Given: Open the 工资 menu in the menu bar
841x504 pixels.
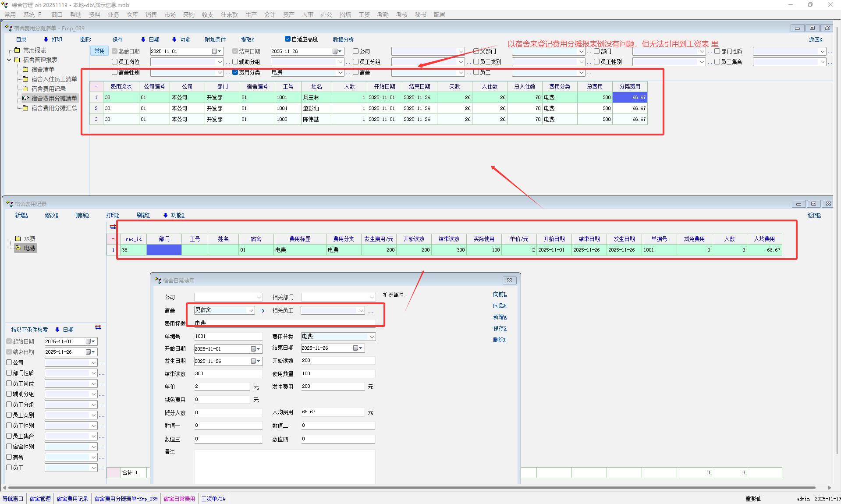Looking at the screenshot, I should tap(364, 14).
